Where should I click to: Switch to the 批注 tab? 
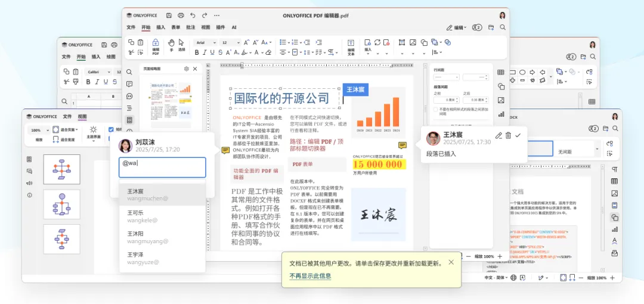pos(191,27)
